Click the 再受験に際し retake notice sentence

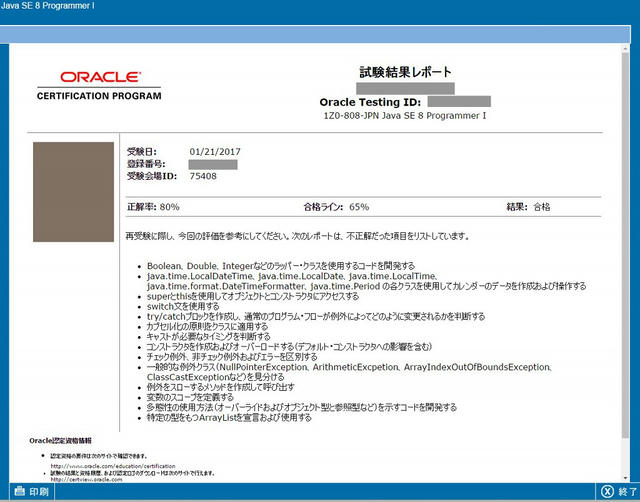(x=297, y=236)
